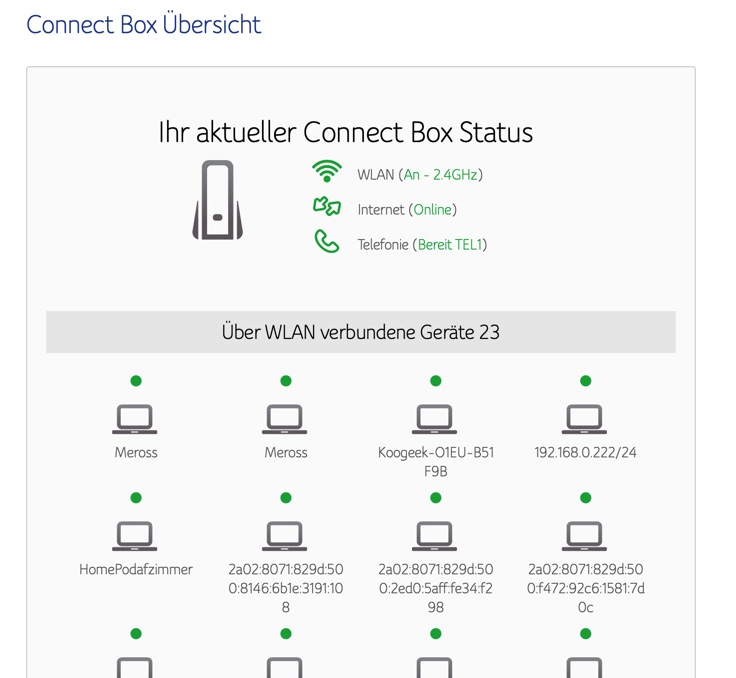Click green status dot above Koogeek device
The image size is (736, 678).
pyautogui.click(x=435, y=381)
